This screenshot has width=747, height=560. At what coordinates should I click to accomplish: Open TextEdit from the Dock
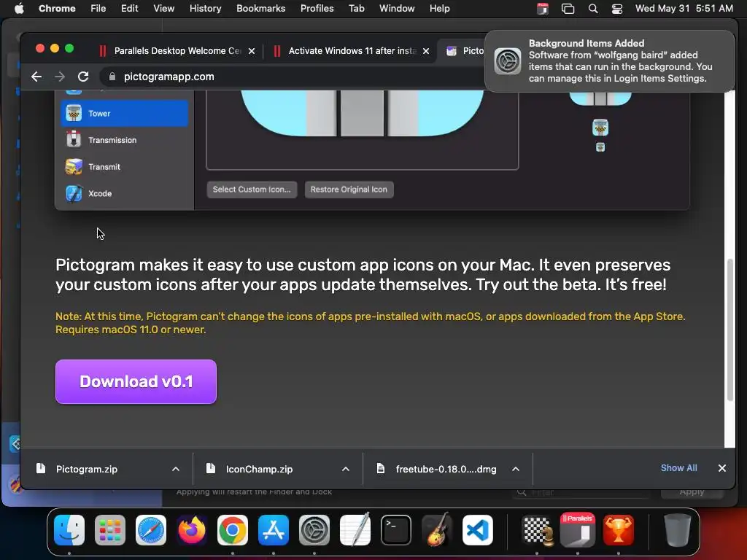355,530
